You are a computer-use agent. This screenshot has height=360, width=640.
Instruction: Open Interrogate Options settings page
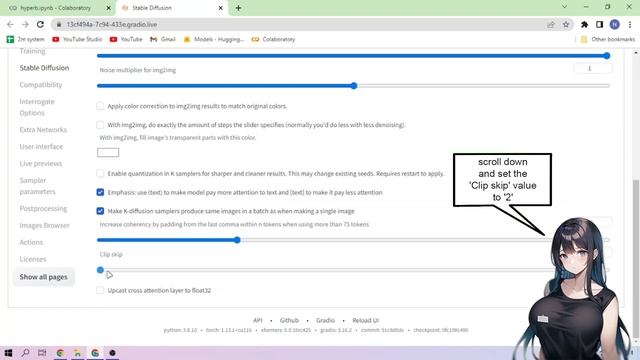tap(37, 107)
